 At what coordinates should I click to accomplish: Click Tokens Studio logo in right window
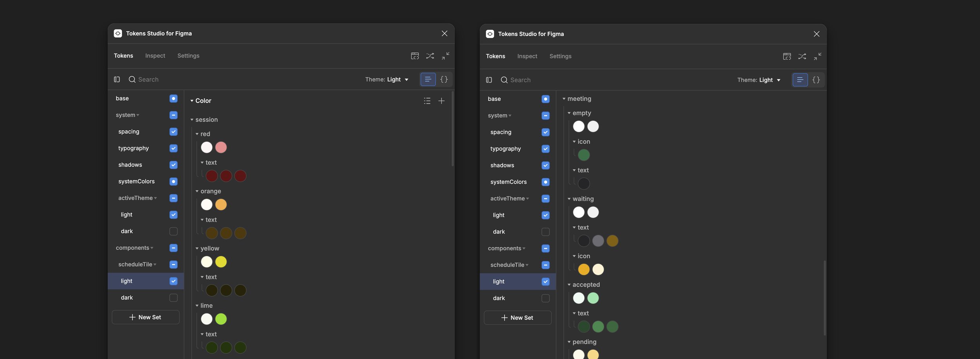pos(490,34)
